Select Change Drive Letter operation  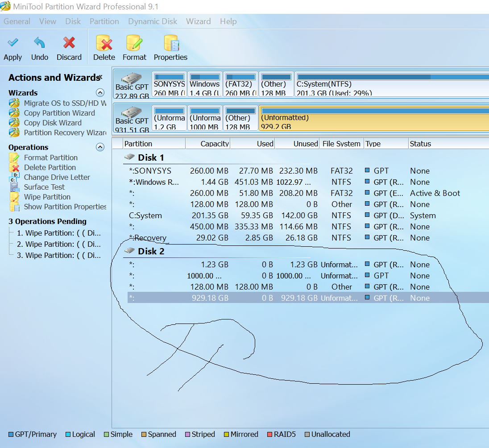coord(50,177)
